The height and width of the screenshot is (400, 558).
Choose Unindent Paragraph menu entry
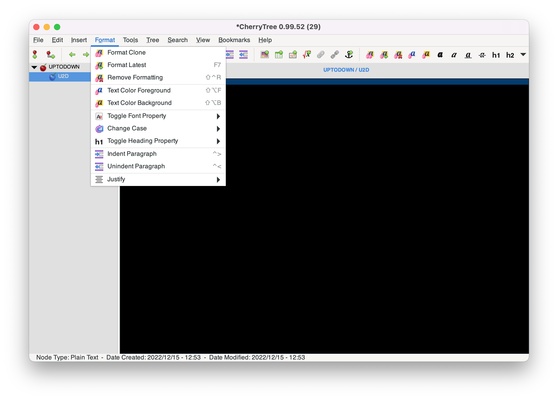[x=158, y=166]
